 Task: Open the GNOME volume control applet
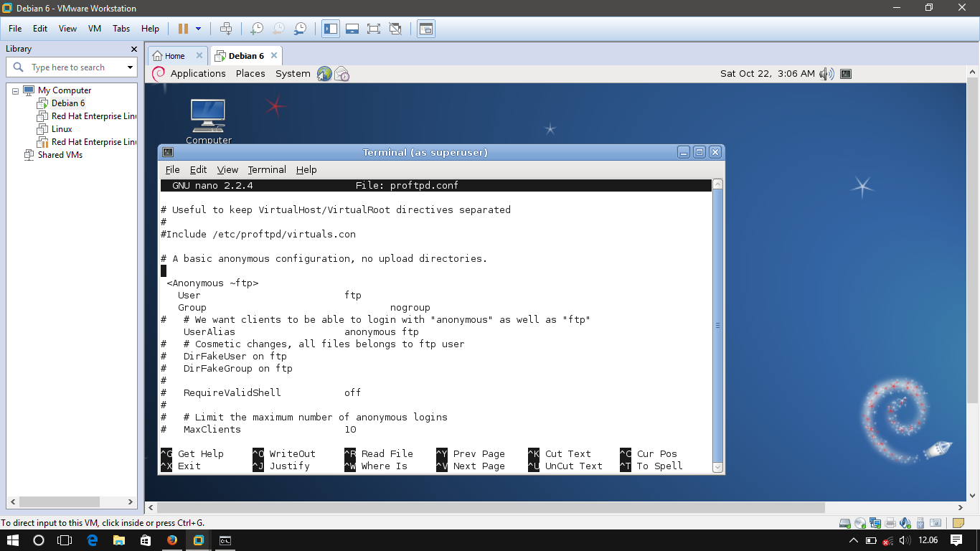click(826, 73)
